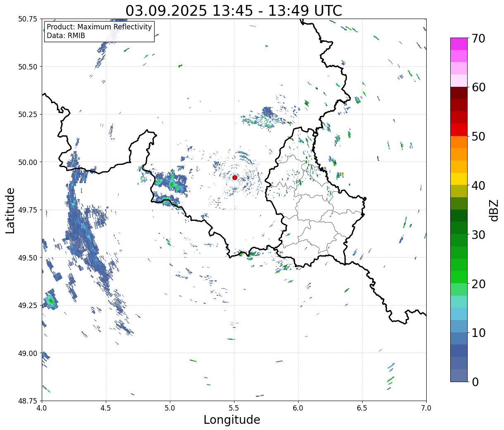This screenshot has width=504, height=430.
Task: Click the 'Product: Maximum Reflectivity' legend text
Action: [99, 27]
